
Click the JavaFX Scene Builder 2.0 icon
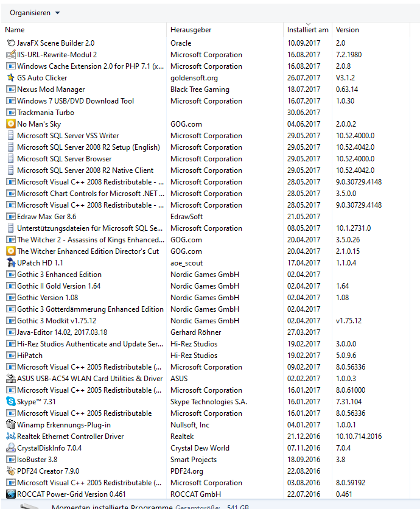[x=11, y=43]
